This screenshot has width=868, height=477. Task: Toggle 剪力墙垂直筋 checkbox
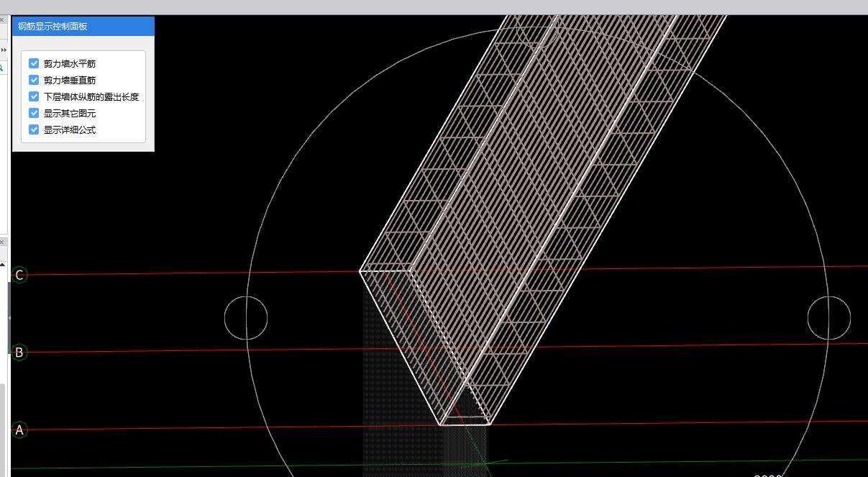(34, 80)
